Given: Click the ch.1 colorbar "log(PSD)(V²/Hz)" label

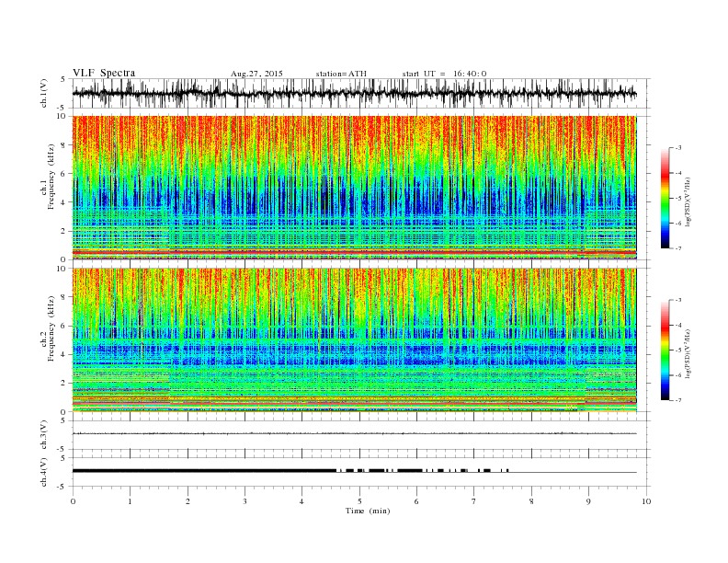Looking at the screenshot, I should point(688,201).
